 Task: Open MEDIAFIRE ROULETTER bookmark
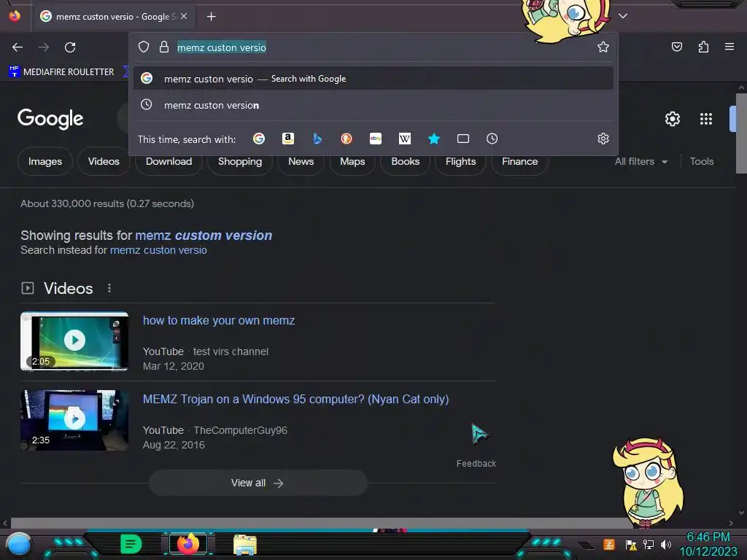[x=61, y=72]
